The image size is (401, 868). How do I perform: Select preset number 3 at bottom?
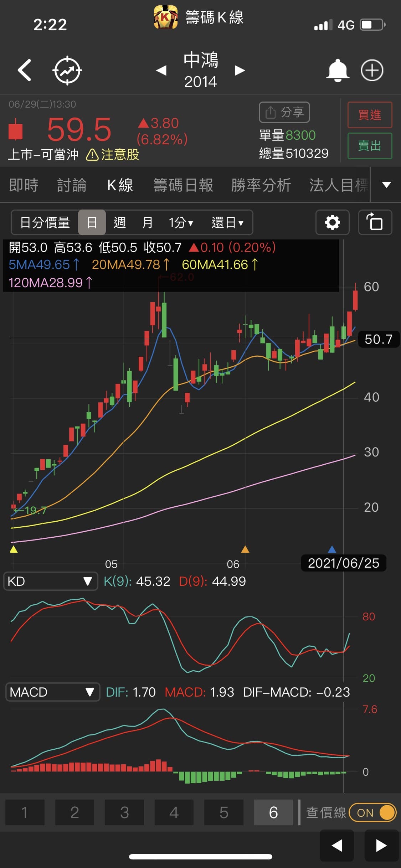pyautogui.click(x=124, y=812)
